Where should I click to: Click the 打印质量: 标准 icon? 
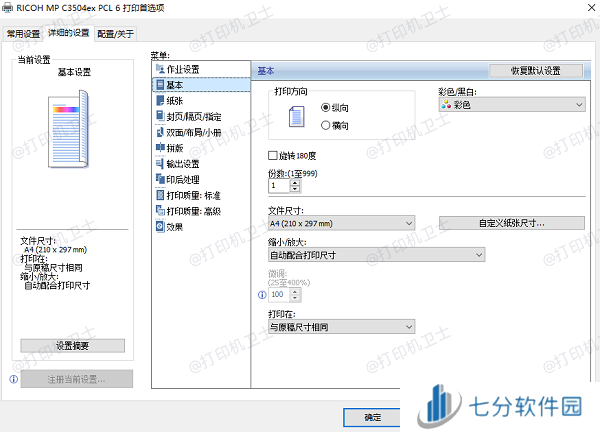coord(160,195)
